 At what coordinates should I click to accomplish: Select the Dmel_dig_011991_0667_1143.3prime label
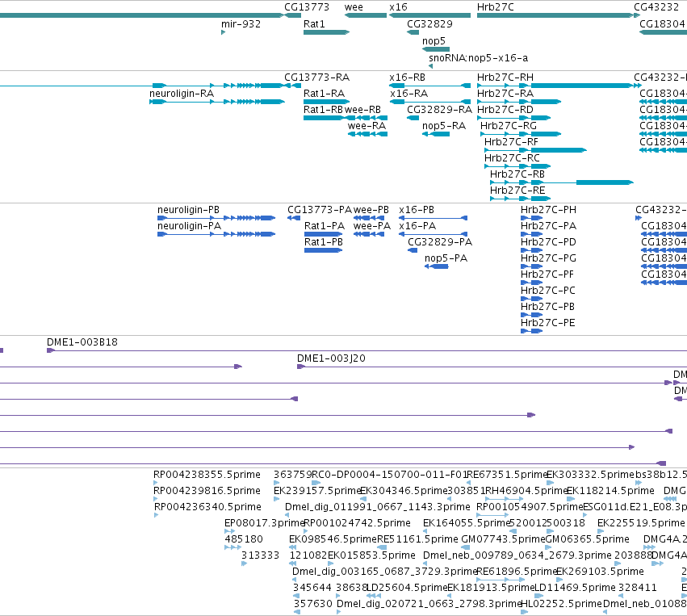pos(378,507)
